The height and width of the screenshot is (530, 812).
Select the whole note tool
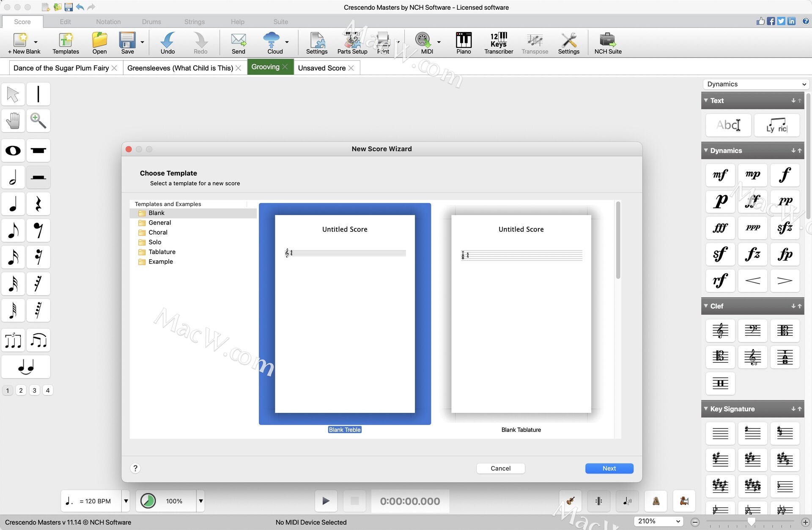tap(13, 151)
